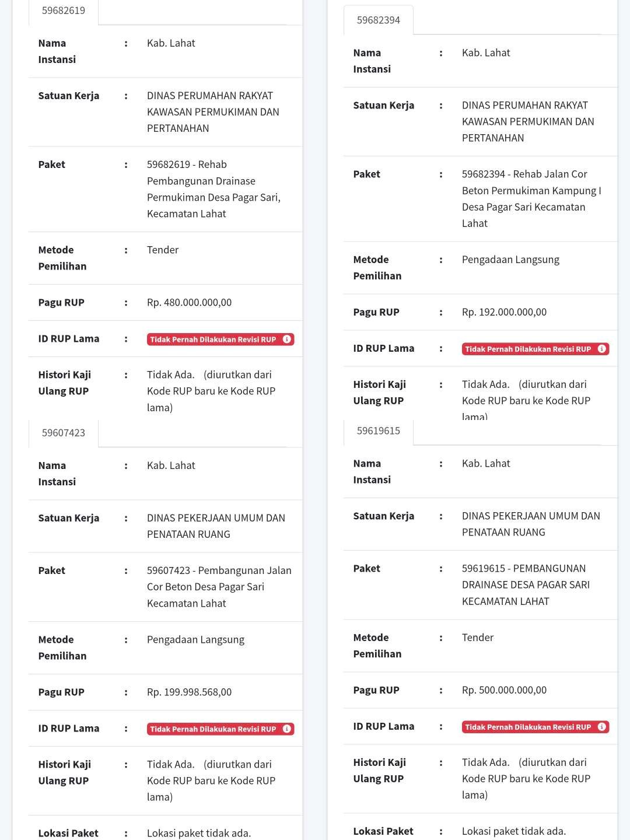630x840 pixels.
Task: Select the 59607423 tab
Action: (64, 433)
